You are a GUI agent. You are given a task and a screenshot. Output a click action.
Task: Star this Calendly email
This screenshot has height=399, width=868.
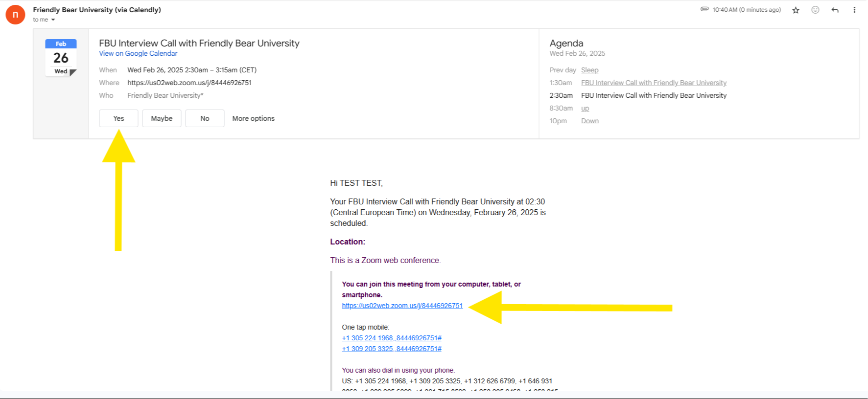point(796,10)
